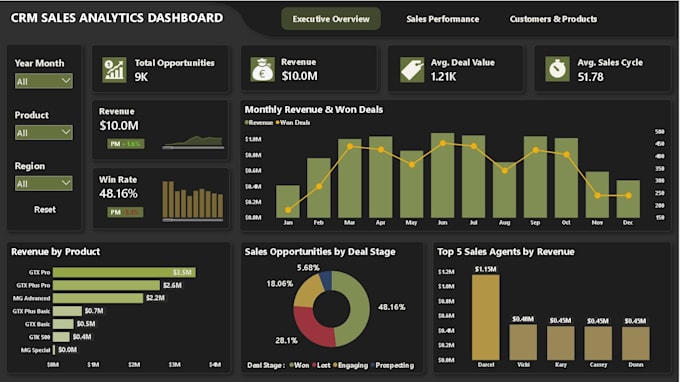The height and width of the screenshot is (382, 680).
Task: Click the Won legend color marker
Action: (291, 365)
